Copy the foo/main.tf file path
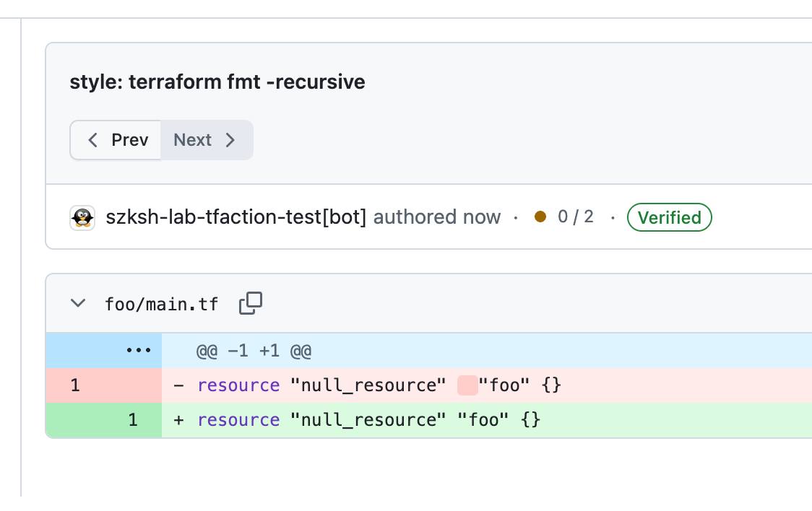Image resolution: width=812 pixels, height=511 pixels. coord(250,303)
